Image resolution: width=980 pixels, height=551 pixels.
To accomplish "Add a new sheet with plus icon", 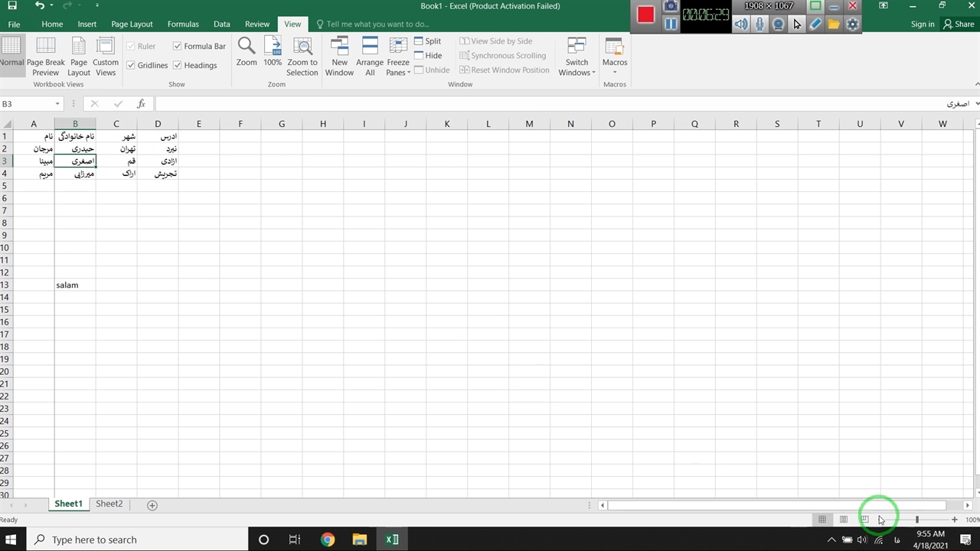I will coord(152,505).
